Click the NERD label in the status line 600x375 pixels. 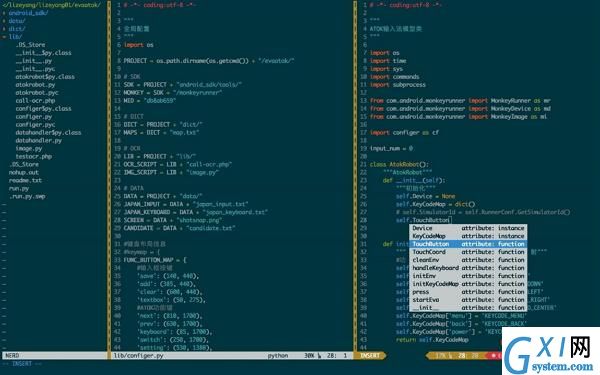click(x=12, y=356)
